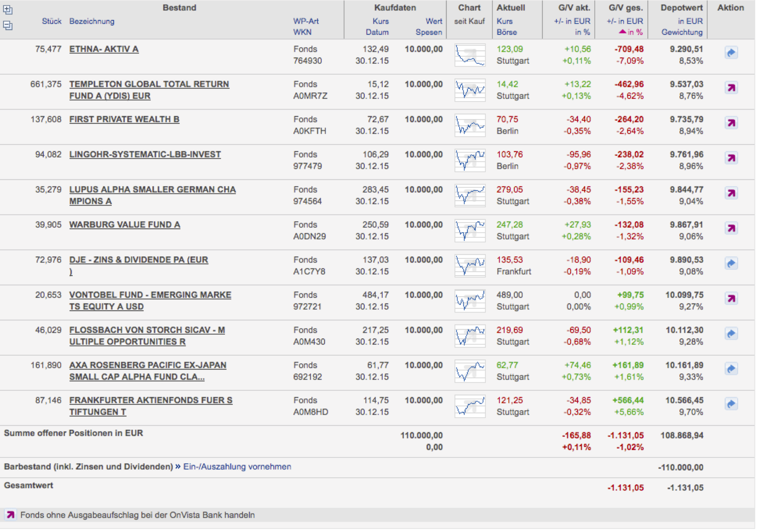This screenshot has height=532, width=758.
Task: Click the blue action arrow for AXA Rosenberg Pacific
Action: (x=731, y=369)
